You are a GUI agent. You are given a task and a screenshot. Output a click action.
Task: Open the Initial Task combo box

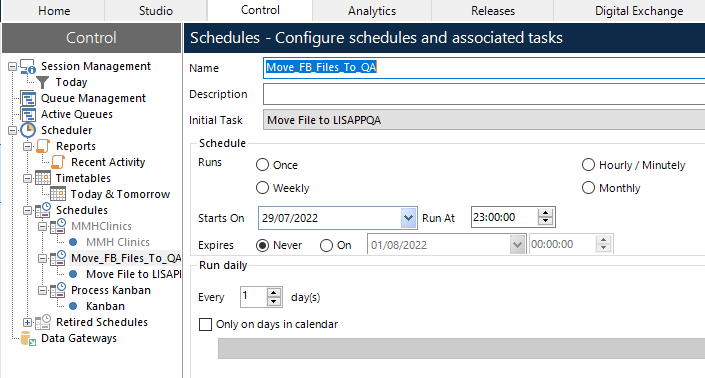[484, 120]
